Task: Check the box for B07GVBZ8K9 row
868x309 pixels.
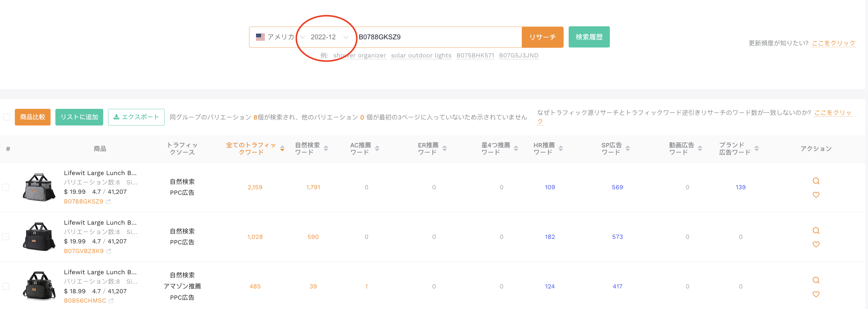Action: [x=6, y=237]
